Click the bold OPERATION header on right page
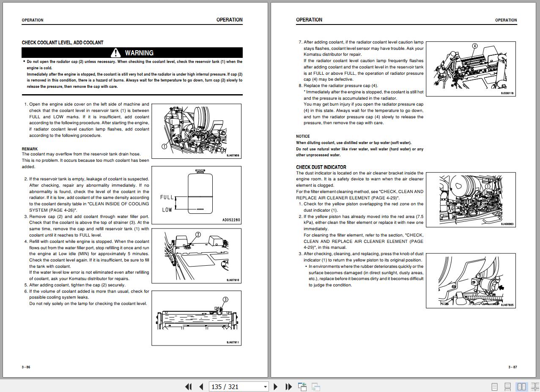The width and height of the screenshot is (540, 392). [x=309, y=20]
